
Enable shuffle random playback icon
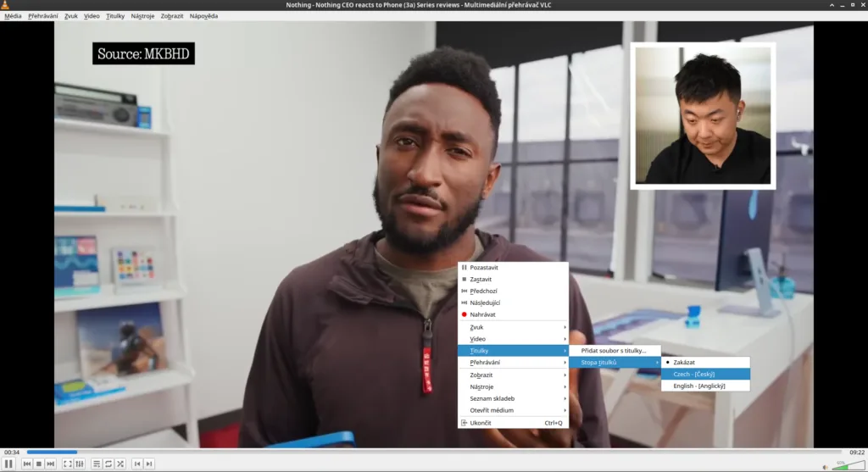(120, 464)
